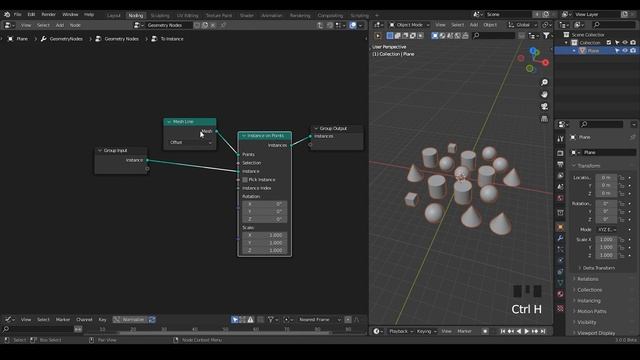Expand the Instancing panel

(x=588, y=301)
